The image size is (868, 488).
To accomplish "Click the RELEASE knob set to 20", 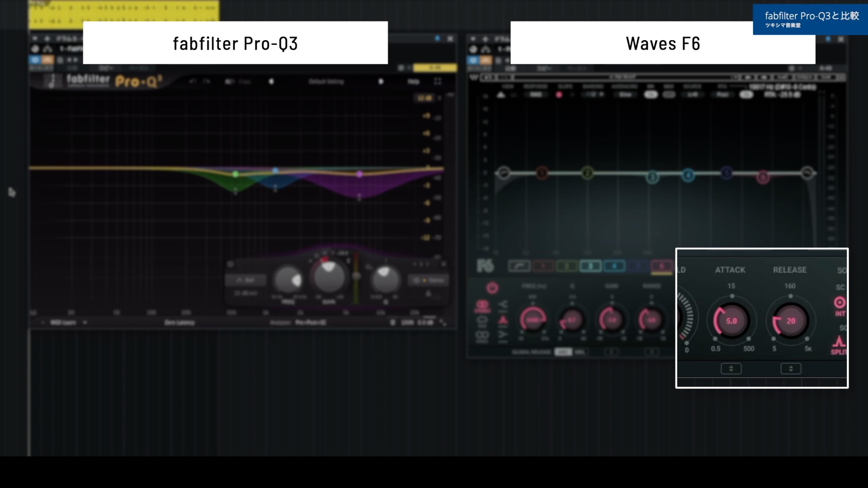I will tap(790, 321).
